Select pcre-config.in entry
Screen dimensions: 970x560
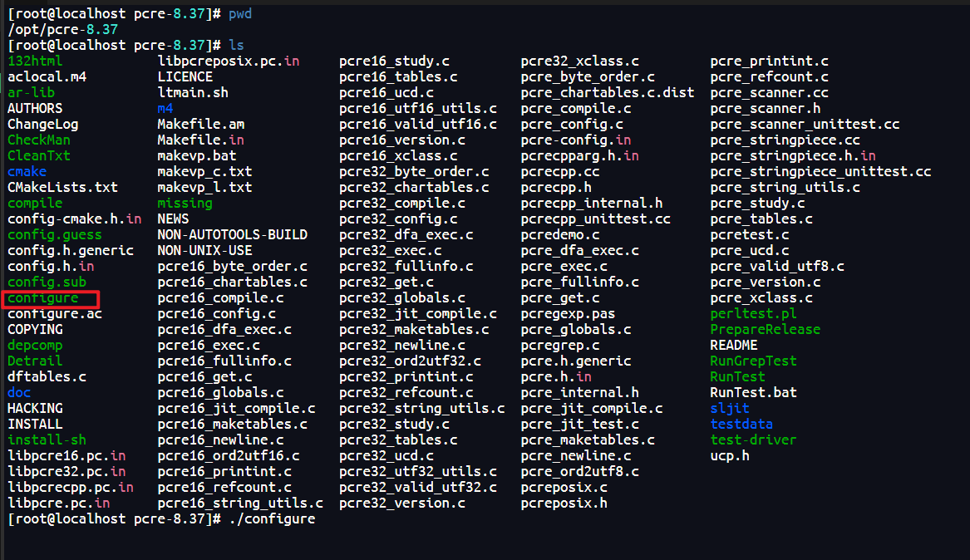click(x=576, y=140)
